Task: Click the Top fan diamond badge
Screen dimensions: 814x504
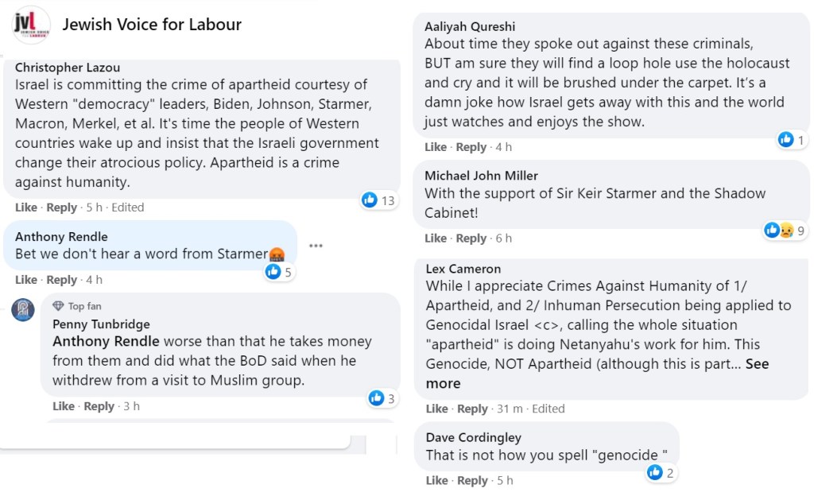Action: pyautogui.click(x=58, y=306)
